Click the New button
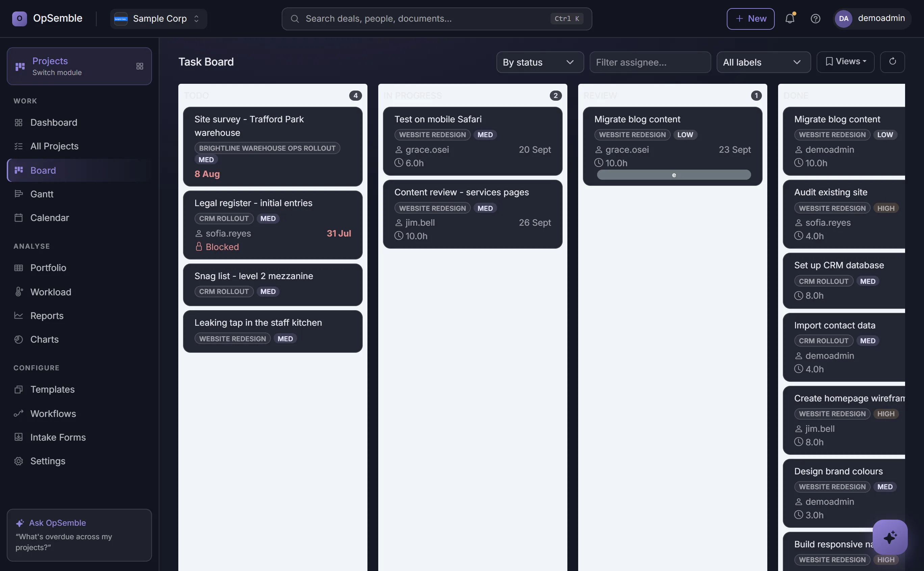The height and width of the screenshot is (571, 924). 750,19
